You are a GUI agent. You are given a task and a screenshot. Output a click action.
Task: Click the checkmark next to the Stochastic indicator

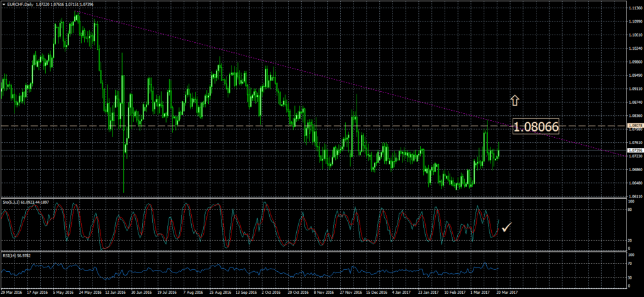pyautogui.click(x=506, y=227)
